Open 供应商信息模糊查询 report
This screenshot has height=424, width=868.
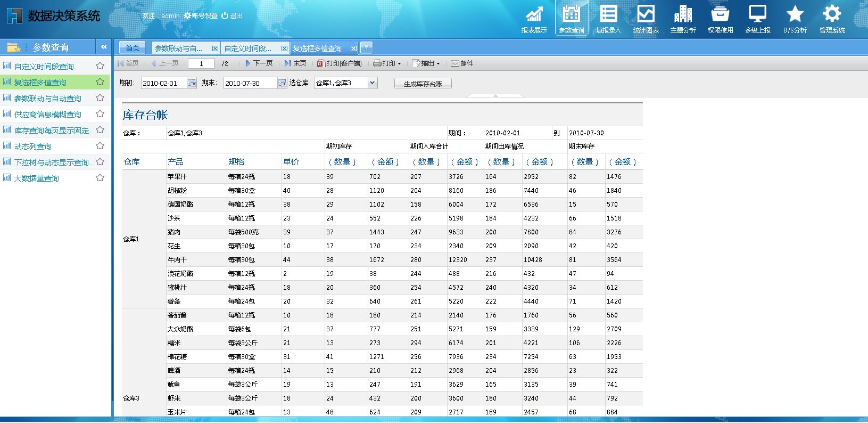(x=48, y=115)
